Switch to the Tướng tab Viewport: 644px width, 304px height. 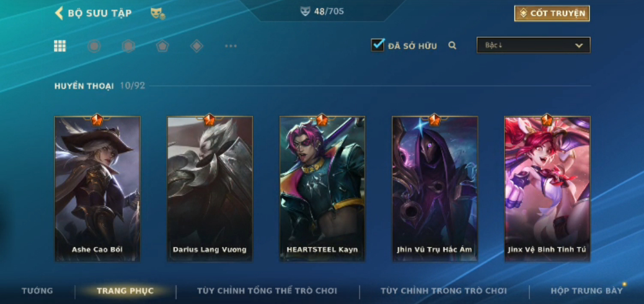coord(37,291)
